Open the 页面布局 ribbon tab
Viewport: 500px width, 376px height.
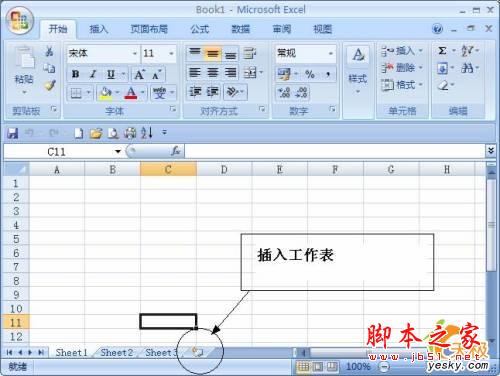[x=149, y=29]
